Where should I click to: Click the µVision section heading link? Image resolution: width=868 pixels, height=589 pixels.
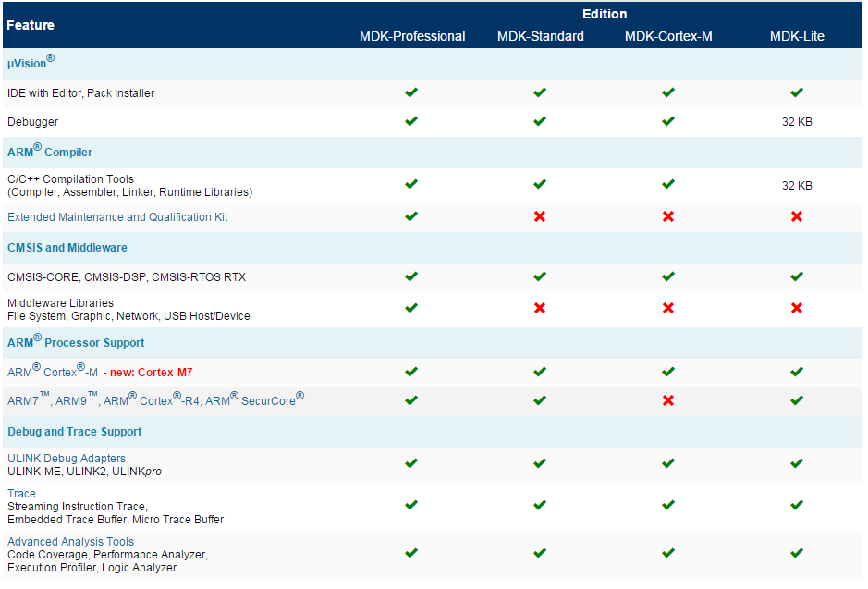[x=31, y=62]
